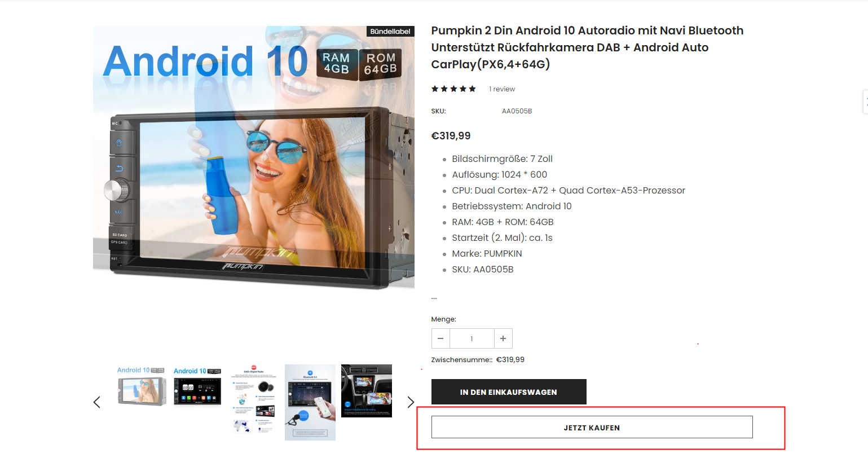Screen dimensions: 868x471
Task: Click the Jetzt Kaufen button
Action: pos(592,428)
